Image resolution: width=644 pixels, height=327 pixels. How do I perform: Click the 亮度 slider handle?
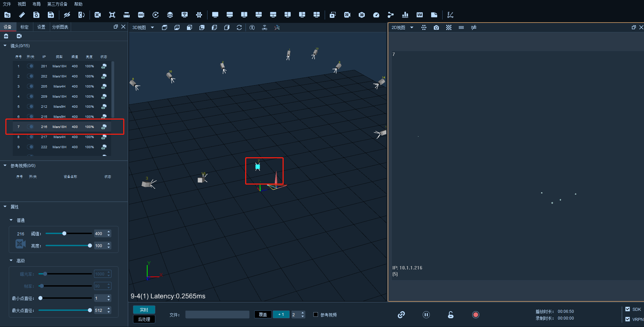click(90, 246)
